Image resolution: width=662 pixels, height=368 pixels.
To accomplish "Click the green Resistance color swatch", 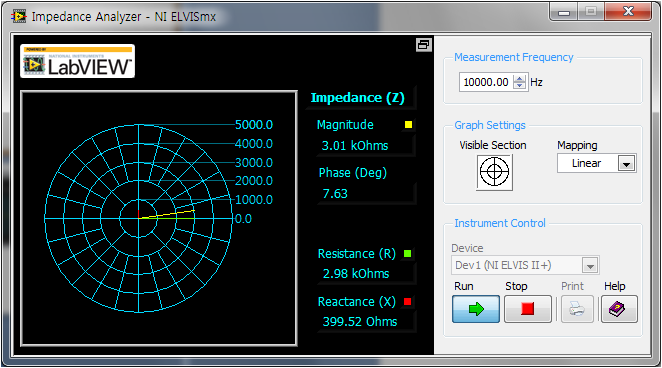I will 407,254.
